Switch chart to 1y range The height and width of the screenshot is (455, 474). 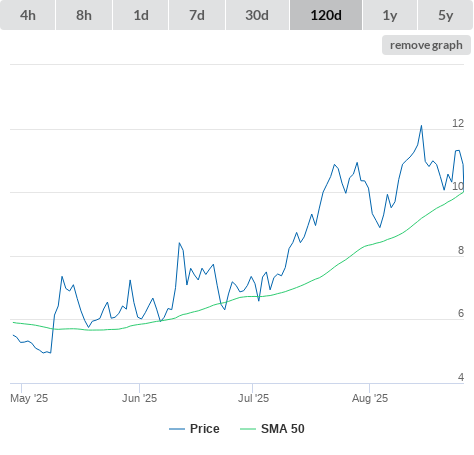[390, 15]
